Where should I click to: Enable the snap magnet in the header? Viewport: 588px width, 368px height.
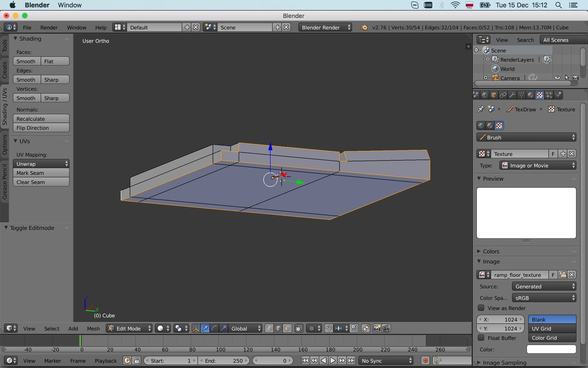pos(329,328)
